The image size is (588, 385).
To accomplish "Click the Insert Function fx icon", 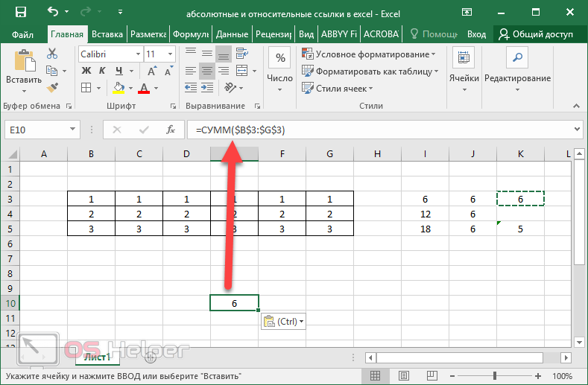I will click(171, 130).
